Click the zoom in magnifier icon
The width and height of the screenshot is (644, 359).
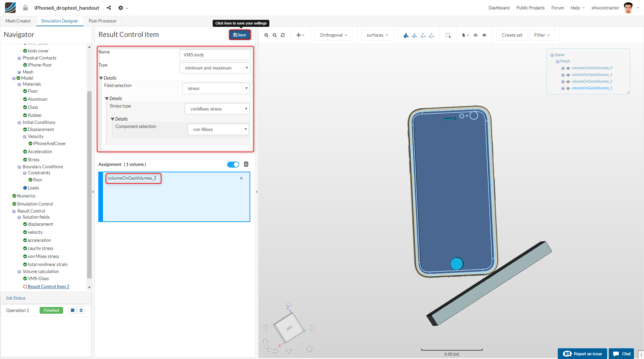click(x=266, y=35)
